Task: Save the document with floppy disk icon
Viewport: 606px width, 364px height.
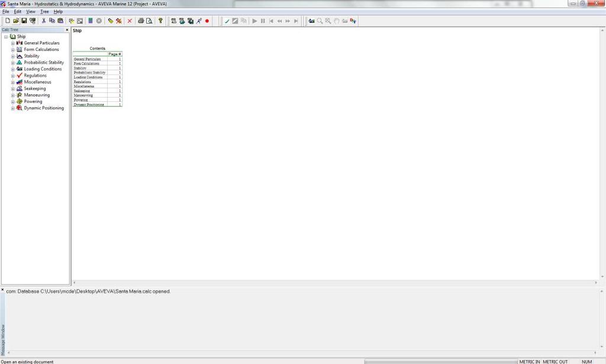Action: tap(24, 21)
